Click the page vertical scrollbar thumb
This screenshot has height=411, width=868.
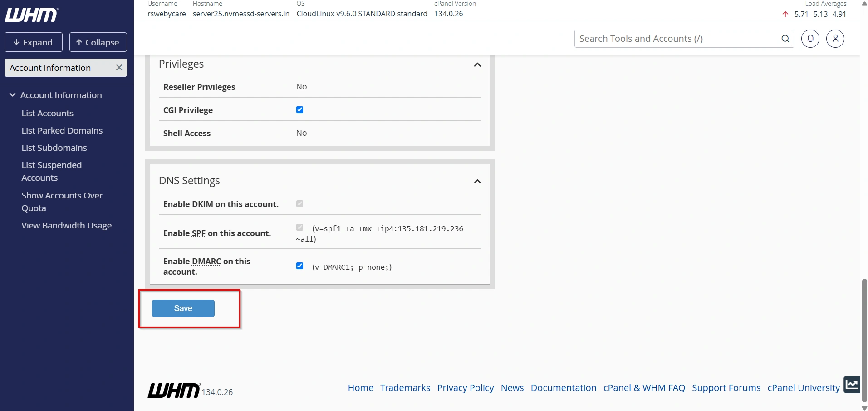point(864,340)
